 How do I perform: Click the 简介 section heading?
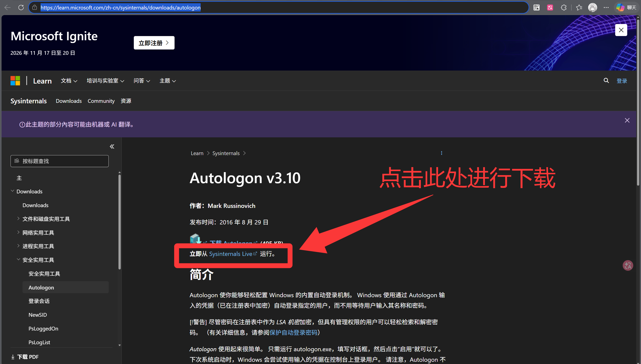pos(202,274)
